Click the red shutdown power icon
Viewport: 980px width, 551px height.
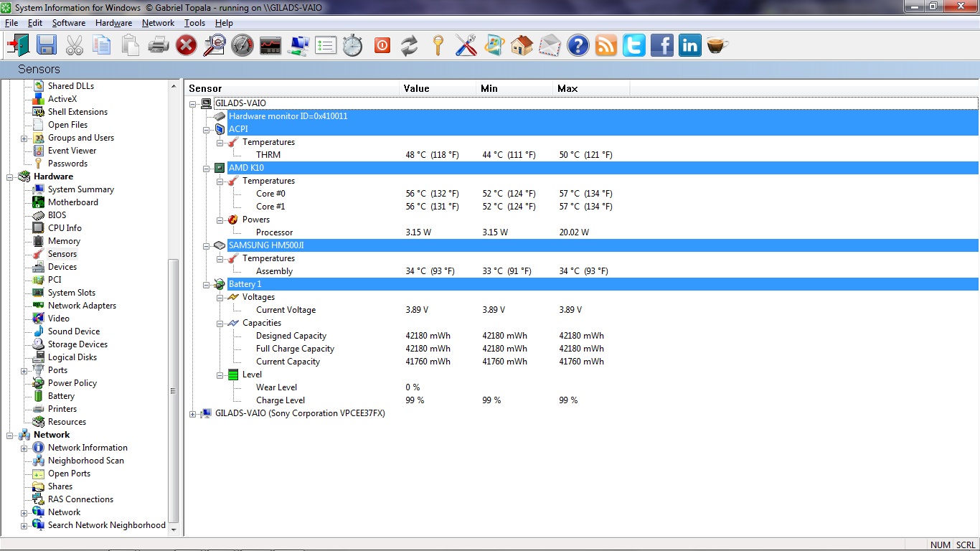tap(382, 46)
